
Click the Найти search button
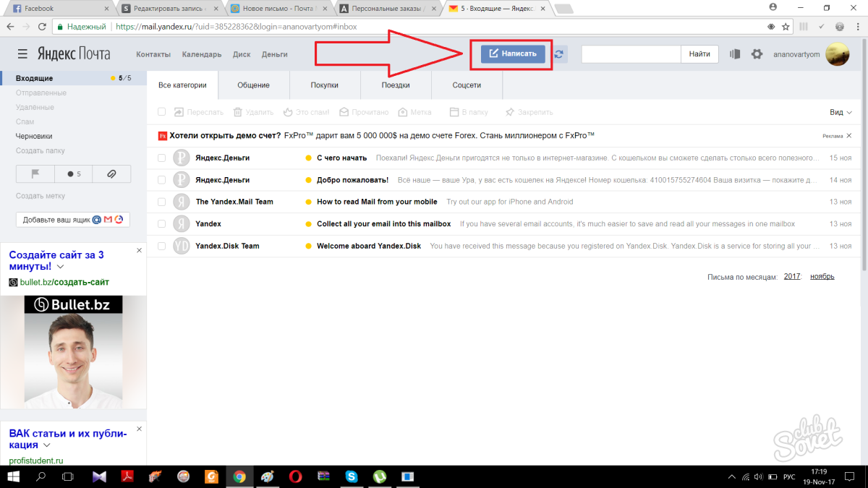tap(699, 54)
